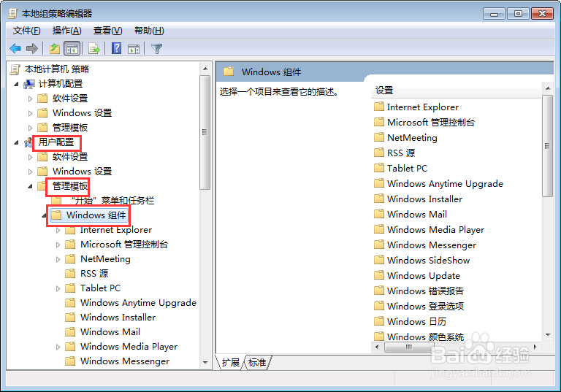The height and width of the screenshot is (392, 561).
Task: Click folder icon beside NetMeeting in right list
Action: click(379, 137)
